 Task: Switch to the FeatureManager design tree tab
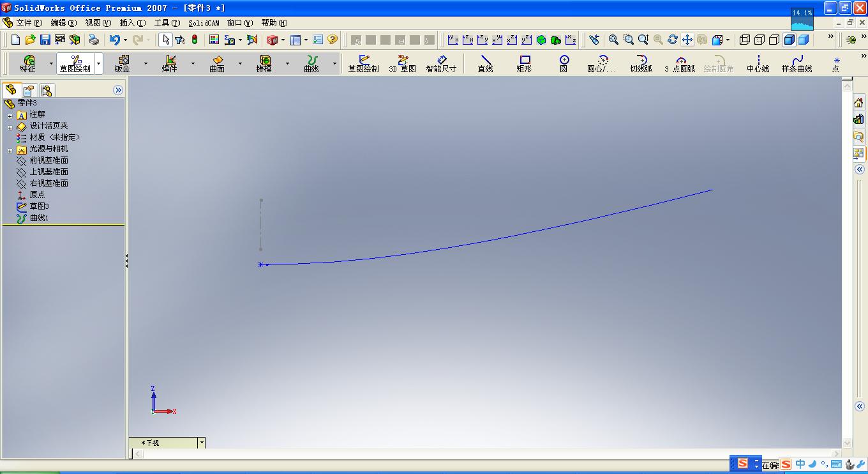point(11,90)
